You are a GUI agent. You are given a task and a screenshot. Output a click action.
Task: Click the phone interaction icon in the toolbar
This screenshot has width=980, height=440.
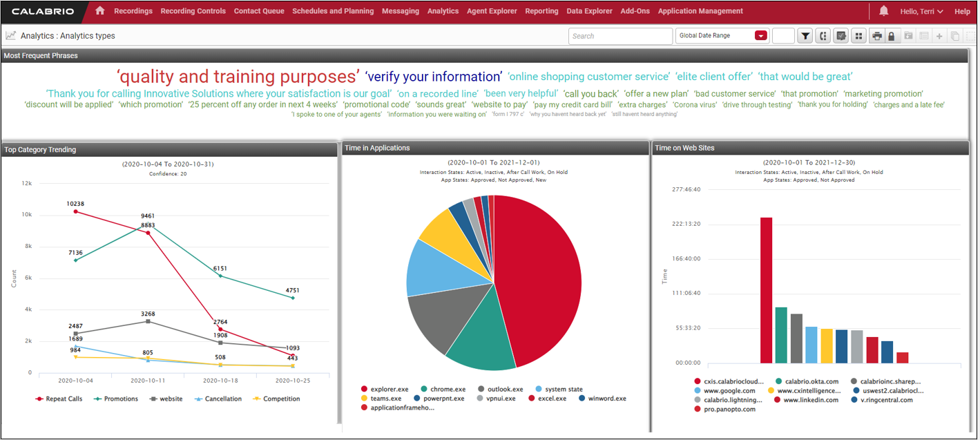click(824, 35)
